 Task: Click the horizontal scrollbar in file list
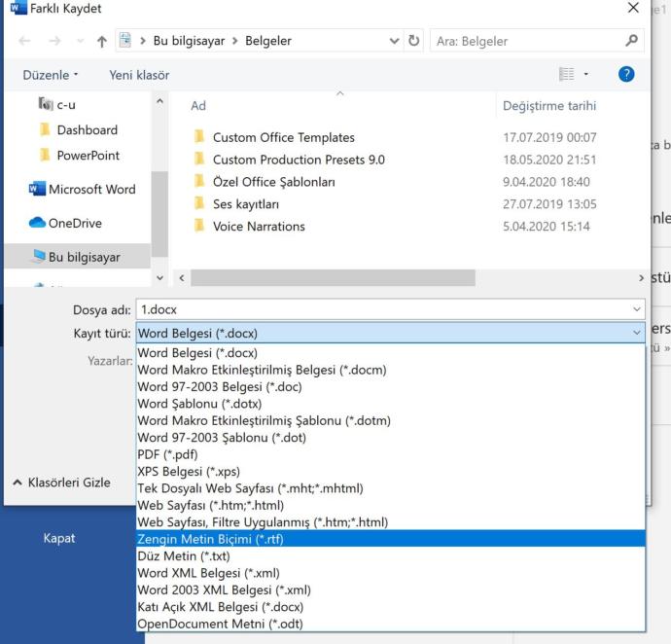[x=333, y=278]
